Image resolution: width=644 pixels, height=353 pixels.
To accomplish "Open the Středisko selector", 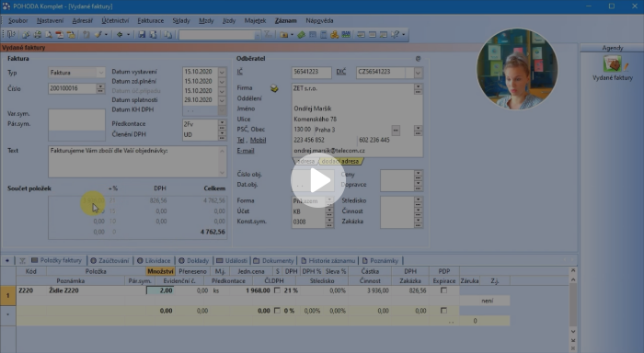I will (418, 200).
